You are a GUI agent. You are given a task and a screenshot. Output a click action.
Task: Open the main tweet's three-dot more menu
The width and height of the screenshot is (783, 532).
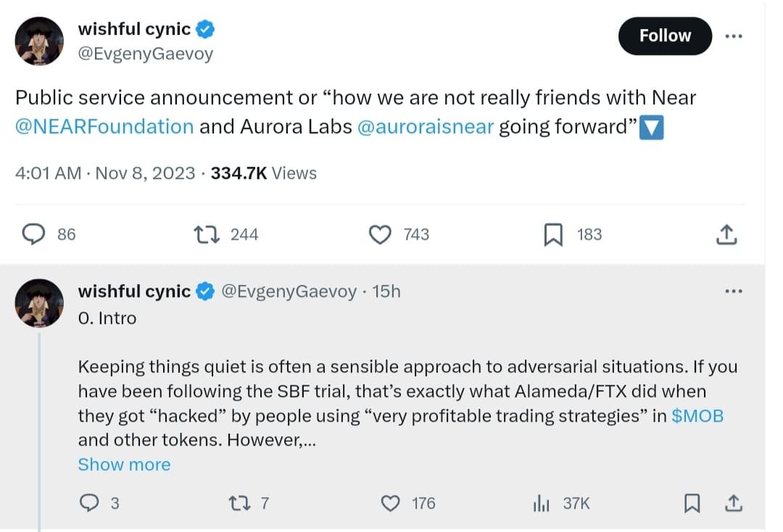[734, 36]
